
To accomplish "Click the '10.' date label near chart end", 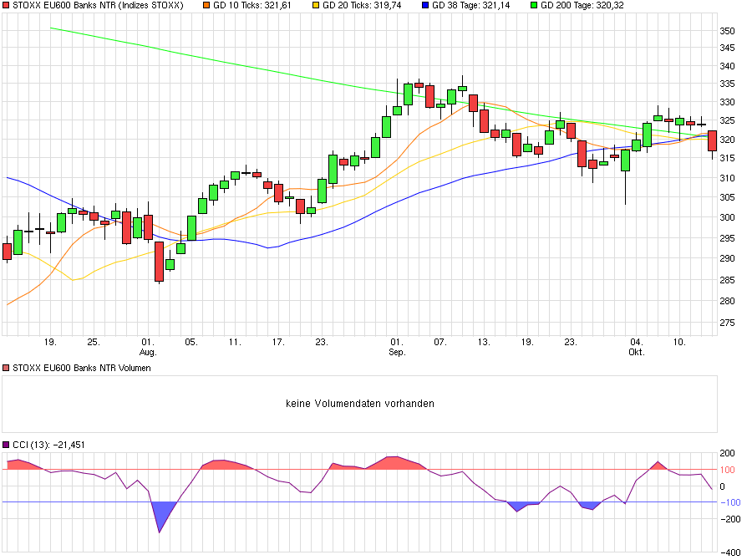I will click(679, 342).
